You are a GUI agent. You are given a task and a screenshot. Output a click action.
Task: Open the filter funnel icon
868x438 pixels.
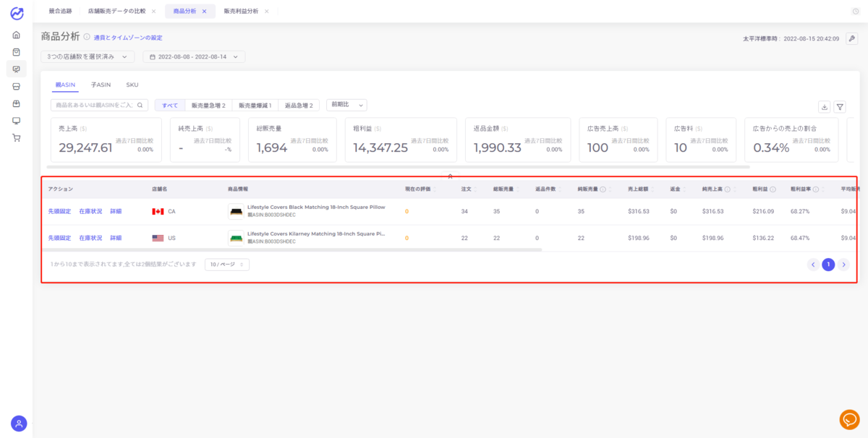pos(840,107)
